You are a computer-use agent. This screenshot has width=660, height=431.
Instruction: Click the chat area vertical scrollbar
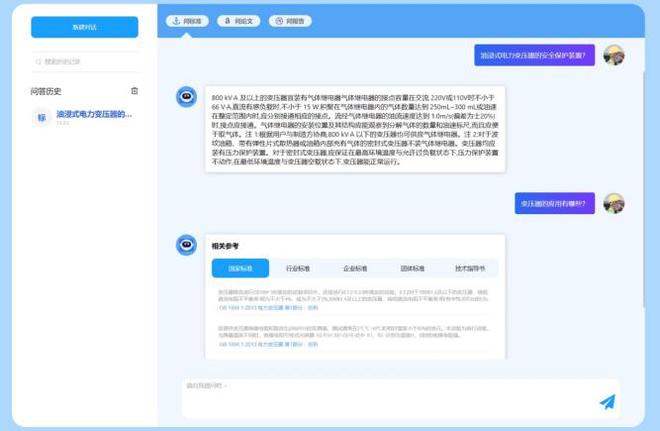pyautogui.click(x=644, y=189)
